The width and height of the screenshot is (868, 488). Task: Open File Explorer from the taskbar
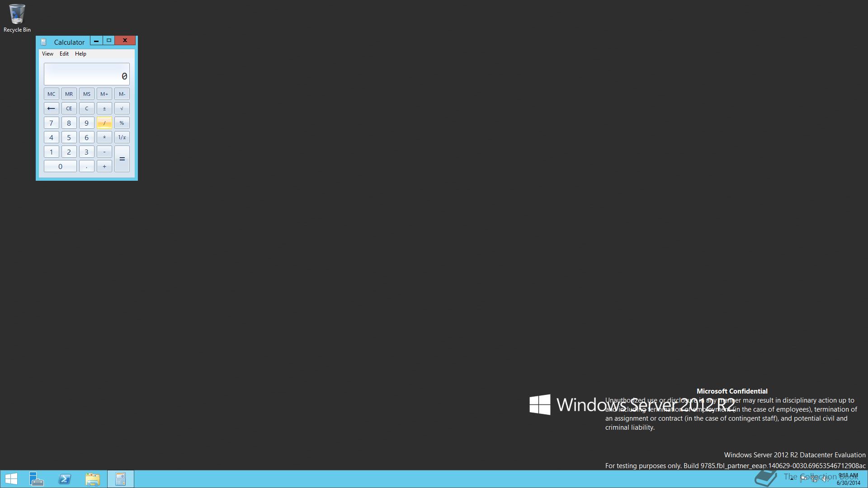(93, 479)
